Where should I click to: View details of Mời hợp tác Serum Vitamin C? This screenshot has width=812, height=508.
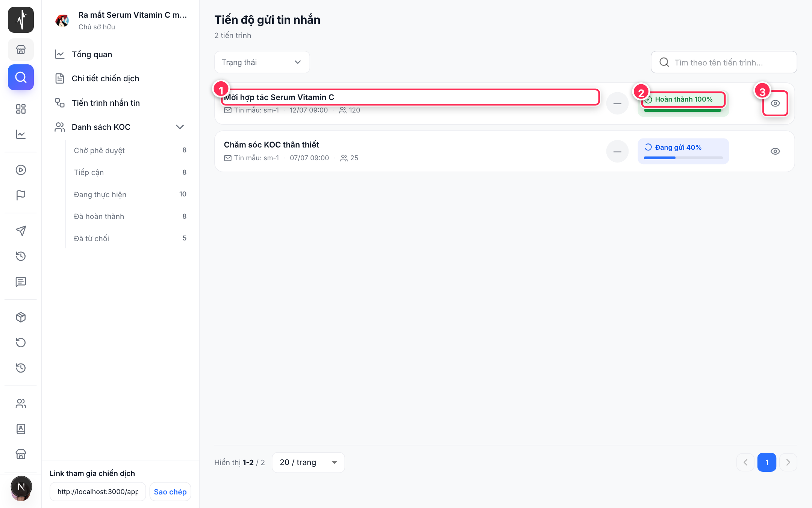775,103
